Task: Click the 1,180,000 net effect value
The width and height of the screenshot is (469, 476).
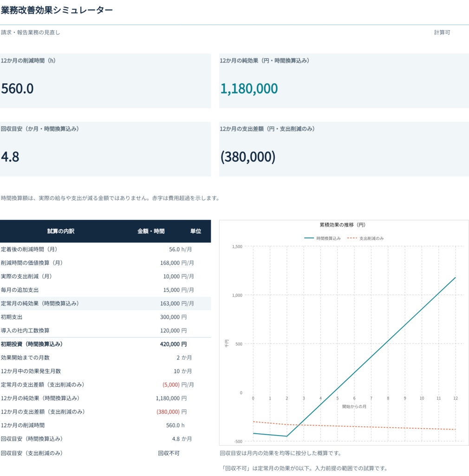Action: pyautogui.click(x=249, y=89)
